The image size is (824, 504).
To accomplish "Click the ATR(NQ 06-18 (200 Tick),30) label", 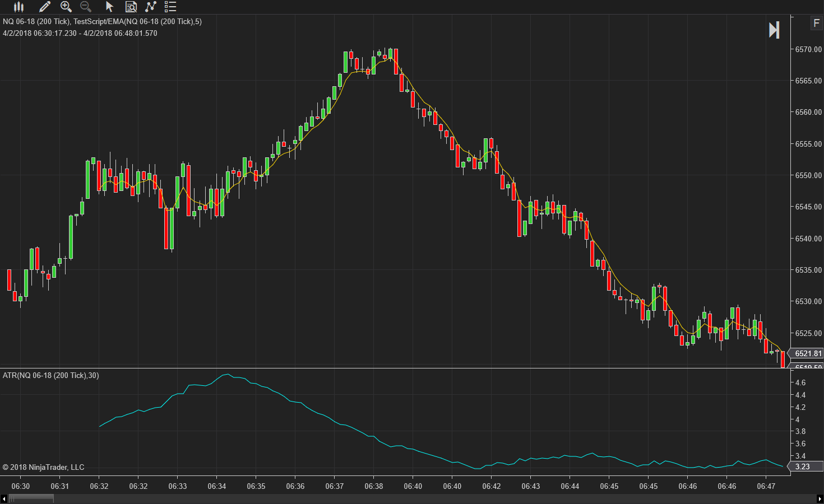I will [x=51, y=375].
